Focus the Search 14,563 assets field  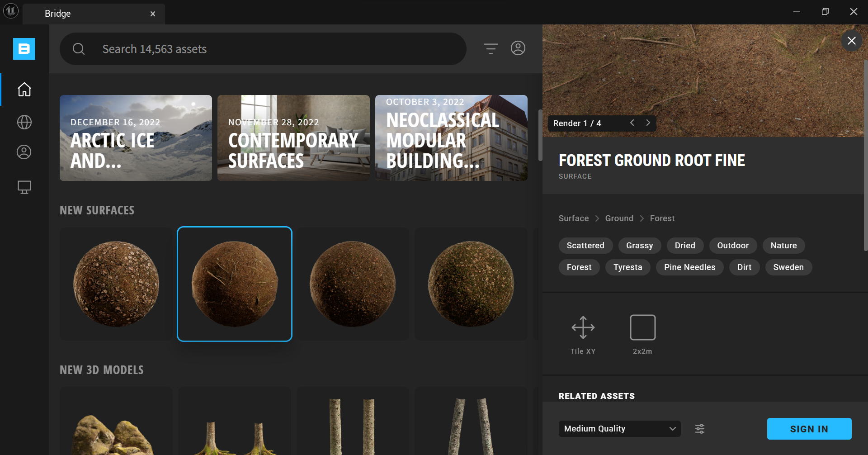pyautogui.click(x=263, y=49)
